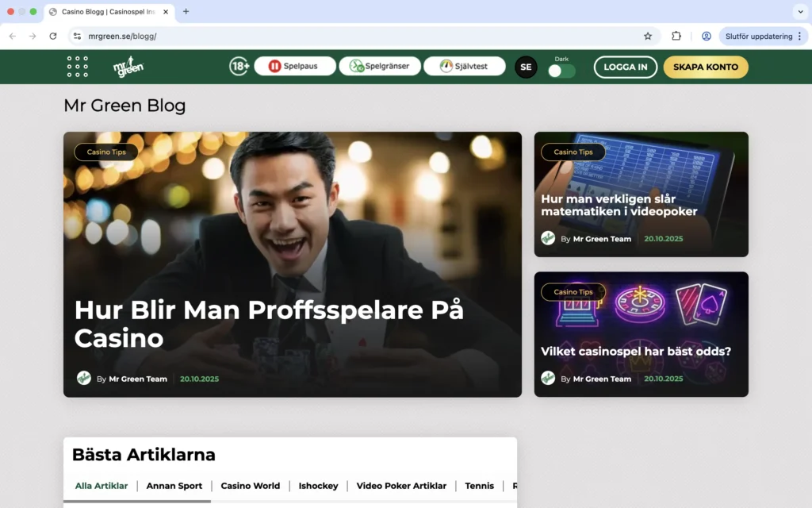Go forward with browser forward arrow
Viewport: 812px width, 508px height.
pyautogui.click(x=33, y=37)
